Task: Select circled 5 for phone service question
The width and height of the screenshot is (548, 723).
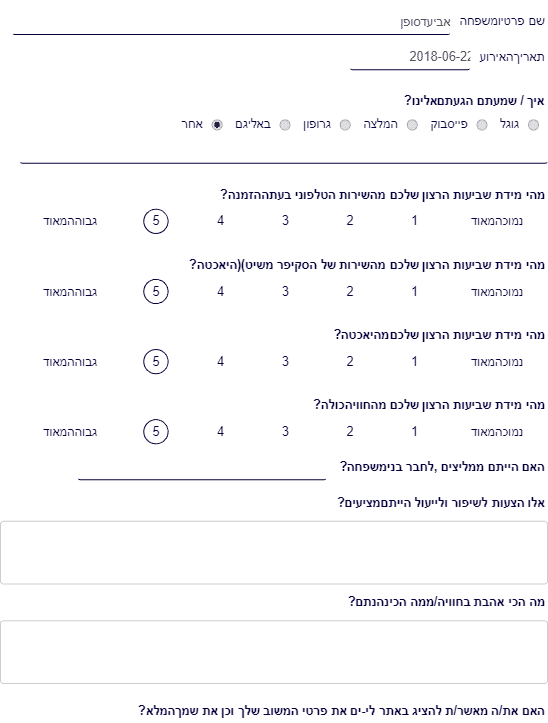Action: 156,221
